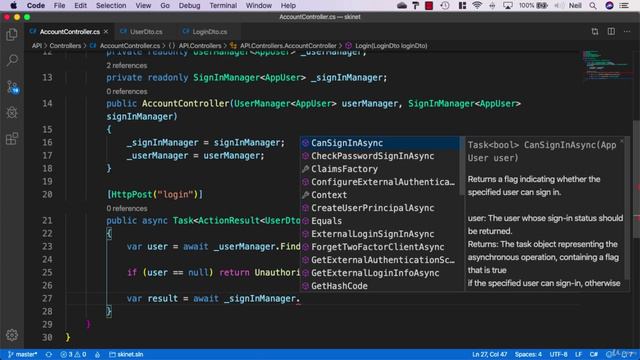Viewport: 640px width, 360px height.
Task: Open the View menu
Action: pyautogui.click(x=143, y=5)
